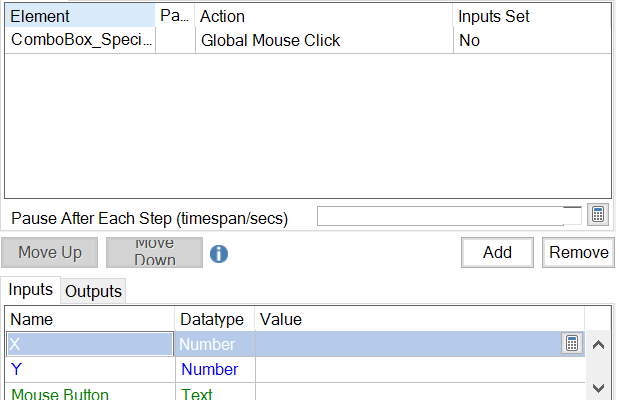Select the Inputs tab

coord(31,290)
